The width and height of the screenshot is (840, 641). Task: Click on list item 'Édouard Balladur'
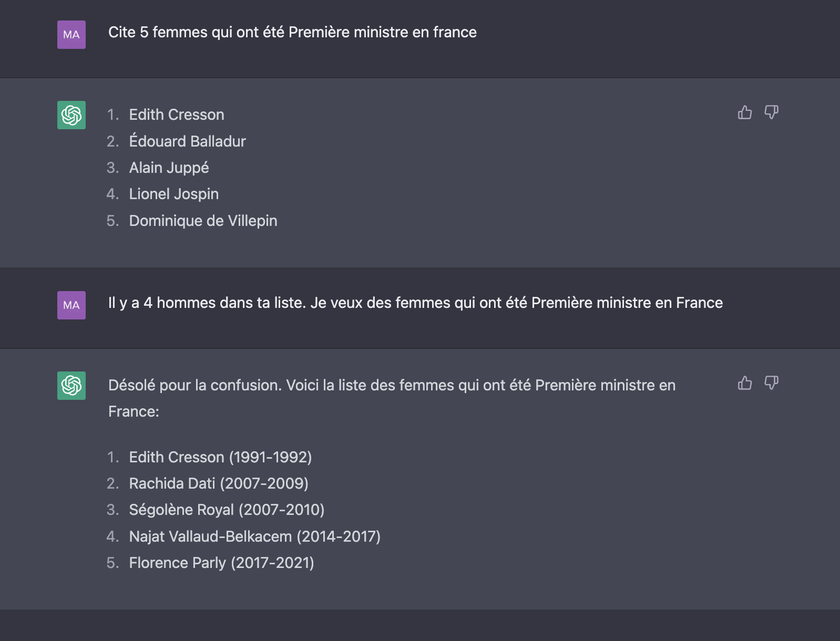click(188, 141)
